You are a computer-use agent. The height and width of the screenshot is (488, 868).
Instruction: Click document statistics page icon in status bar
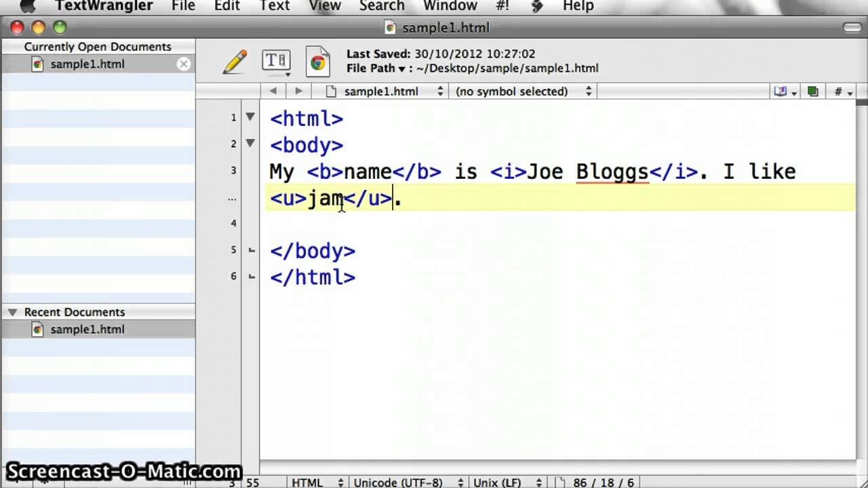coord(560,483)
